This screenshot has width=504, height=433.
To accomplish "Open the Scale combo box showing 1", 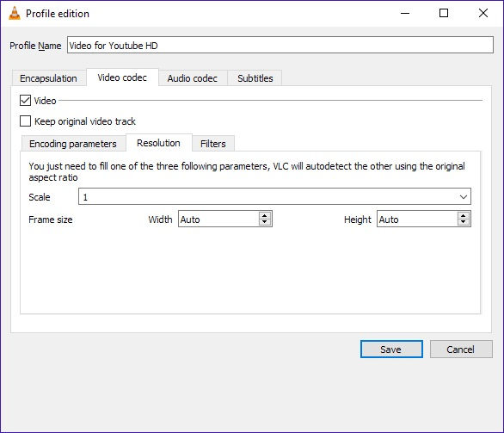I will (x=274, y=196).
